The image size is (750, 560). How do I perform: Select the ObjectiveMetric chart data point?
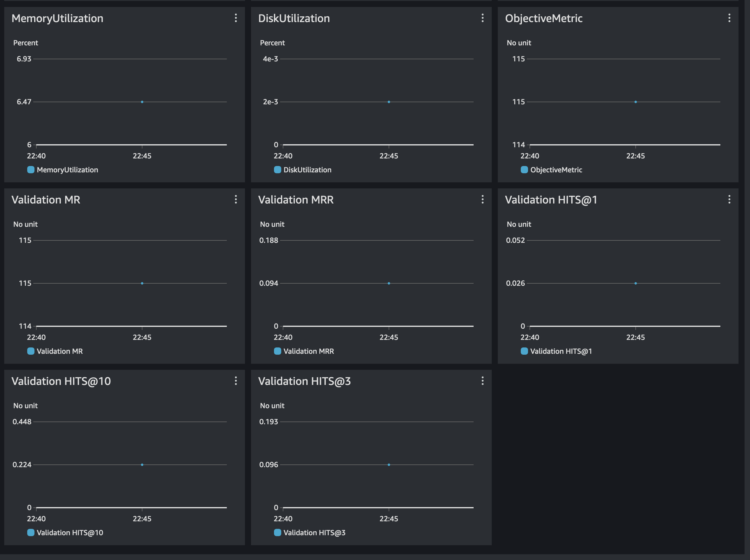click(636, 102)
